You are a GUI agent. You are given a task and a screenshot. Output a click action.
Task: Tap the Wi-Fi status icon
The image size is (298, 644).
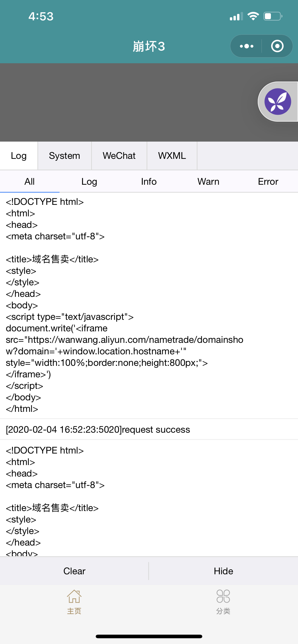[x=253, y=16]
